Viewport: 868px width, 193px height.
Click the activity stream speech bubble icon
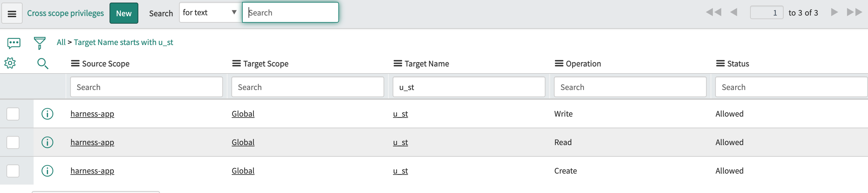click(14, 43)
